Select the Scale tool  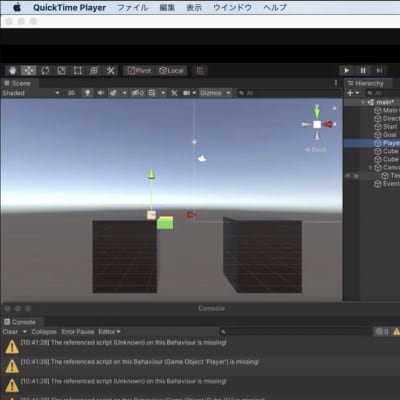coord(61,71)
